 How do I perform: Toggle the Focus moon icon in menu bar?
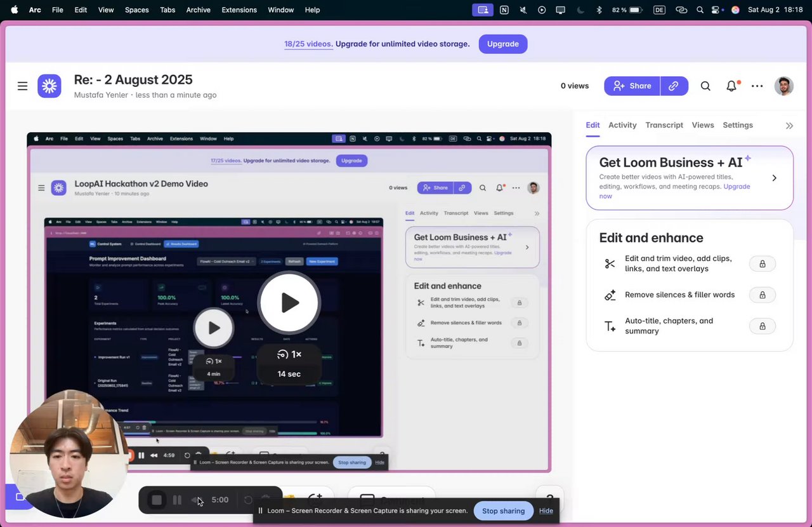coord(580,10)
